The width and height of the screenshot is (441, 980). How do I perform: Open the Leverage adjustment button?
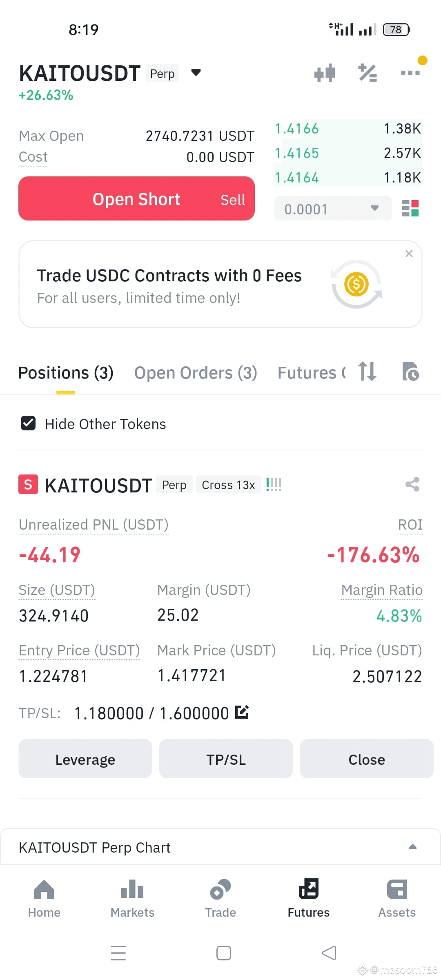click(x=85, y=759)
